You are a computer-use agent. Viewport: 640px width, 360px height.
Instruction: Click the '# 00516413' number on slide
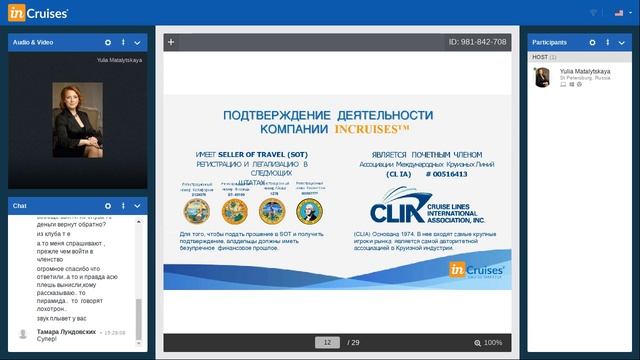(x=447, y=174)
